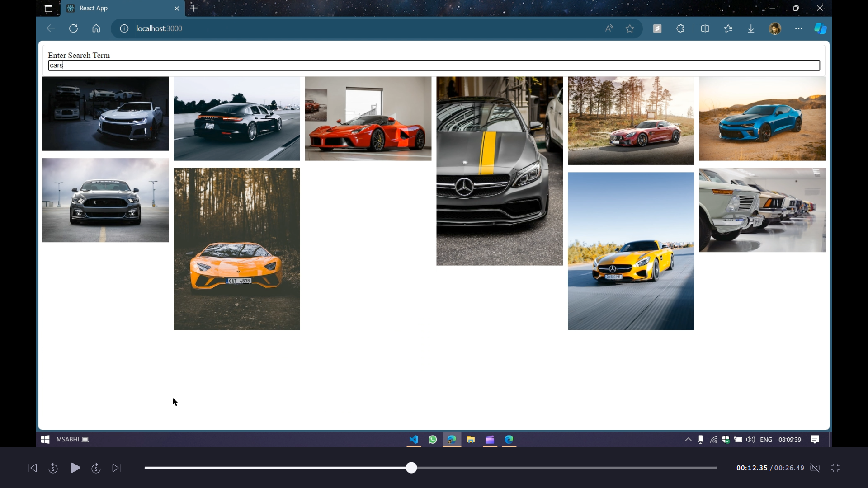Expand hidden system tray icons chevron
Viewport: 868px width, 488px height.
click(x=688, y=440)
